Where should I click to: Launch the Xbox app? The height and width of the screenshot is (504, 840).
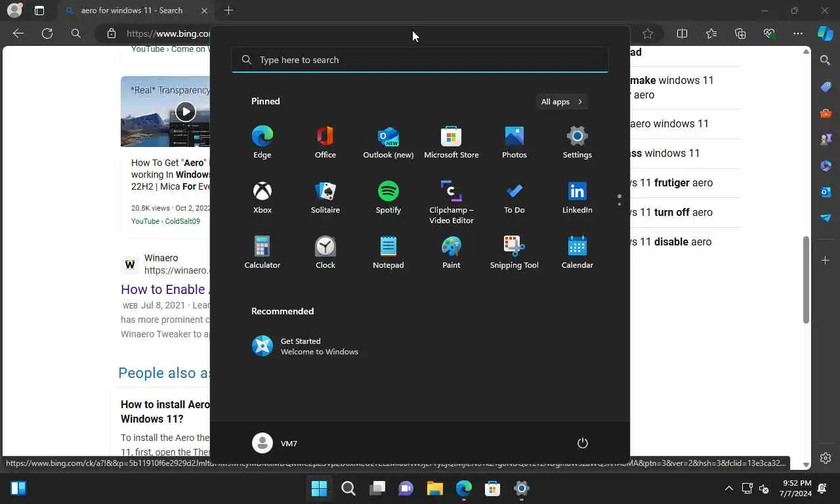pyautogui.click(x=262, y=198)
